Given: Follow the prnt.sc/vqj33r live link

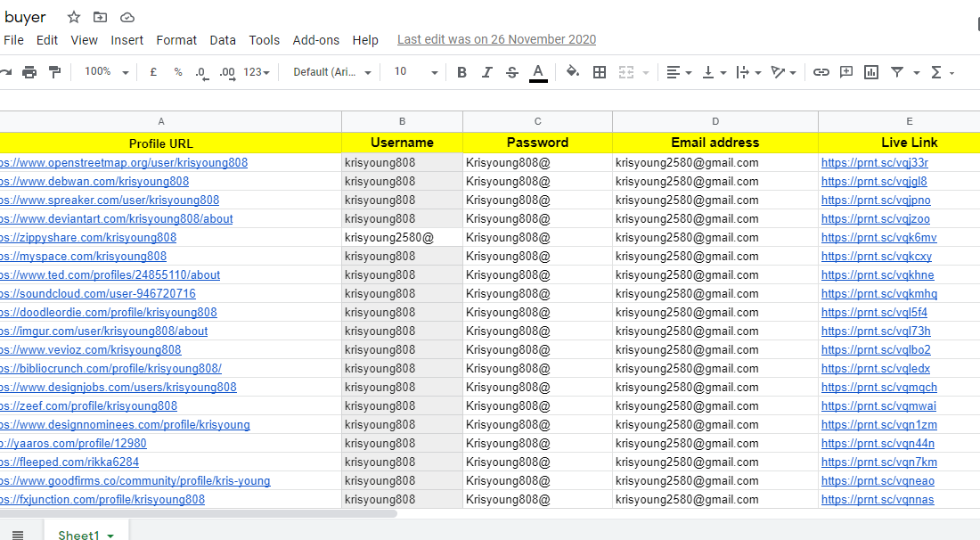Looking at the screenshot, I should 874,162.
